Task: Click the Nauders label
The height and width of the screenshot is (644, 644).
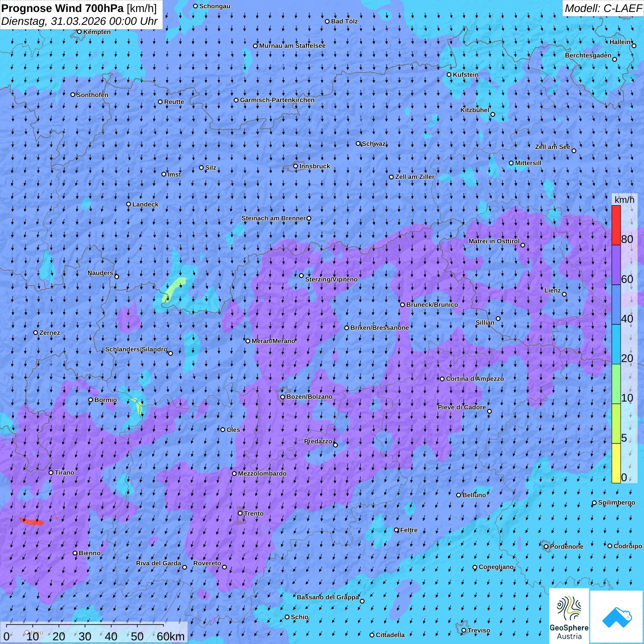Action: coord(100,273)
